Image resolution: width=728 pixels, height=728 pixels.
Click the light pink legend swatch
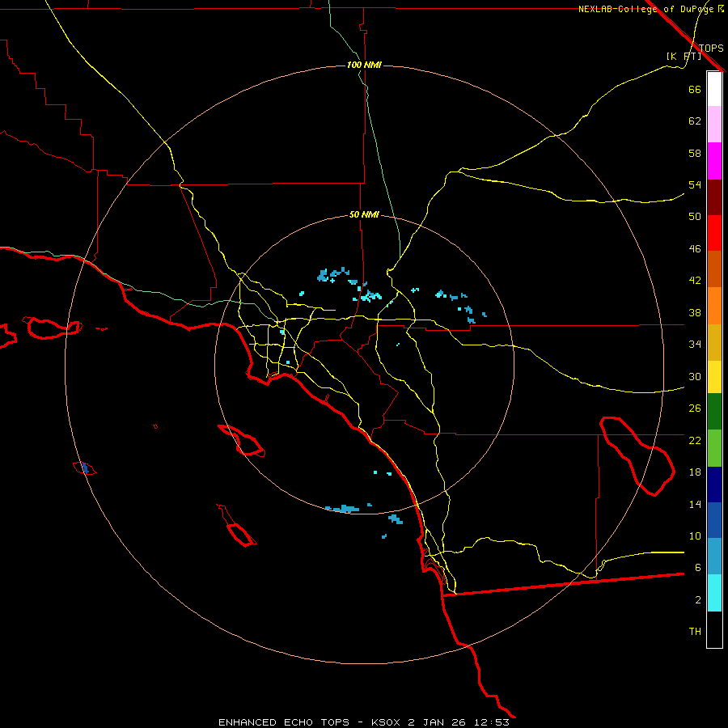pyautogui.click(x=714, y=125)
